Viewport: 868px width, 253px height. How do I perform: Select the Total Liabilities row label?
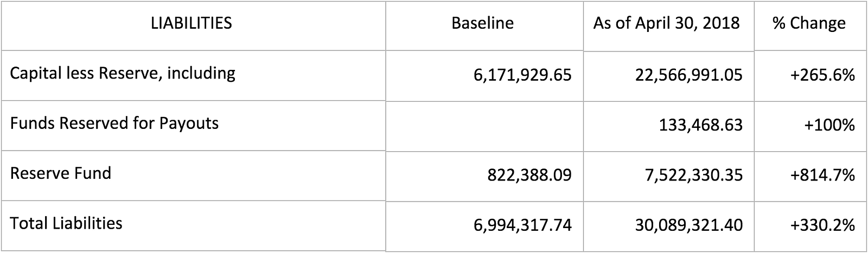point(66,223)
